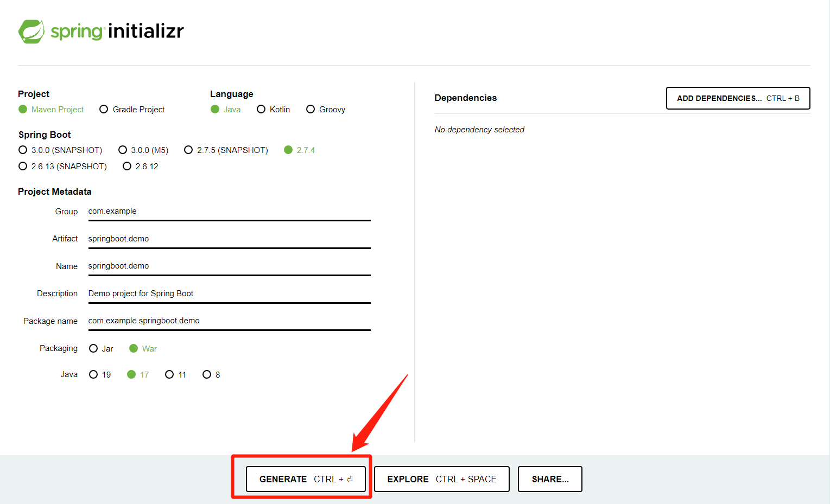This screenshot has width=830, height=504.
Task: Edit the Description text field
Action: pyautogui.click(x=229, y=294)
